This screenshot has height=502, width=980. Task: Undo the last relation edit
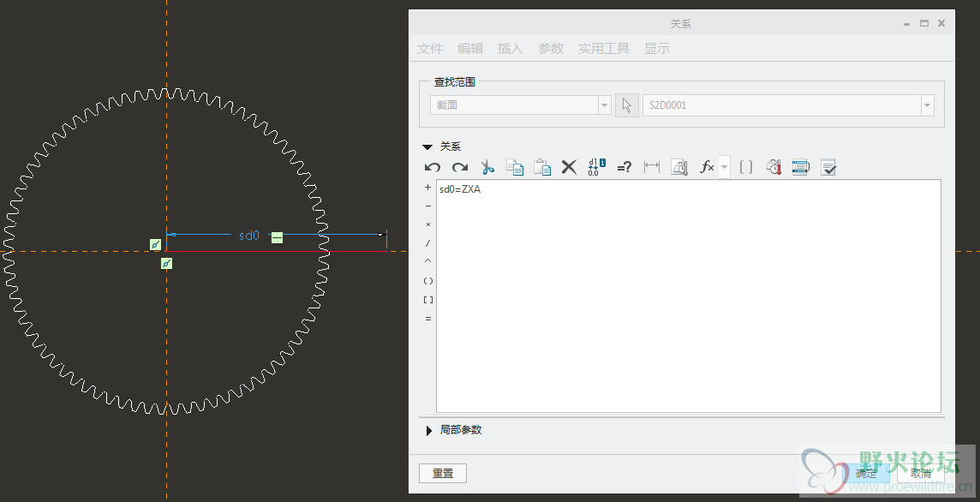(x=432, y=167)
